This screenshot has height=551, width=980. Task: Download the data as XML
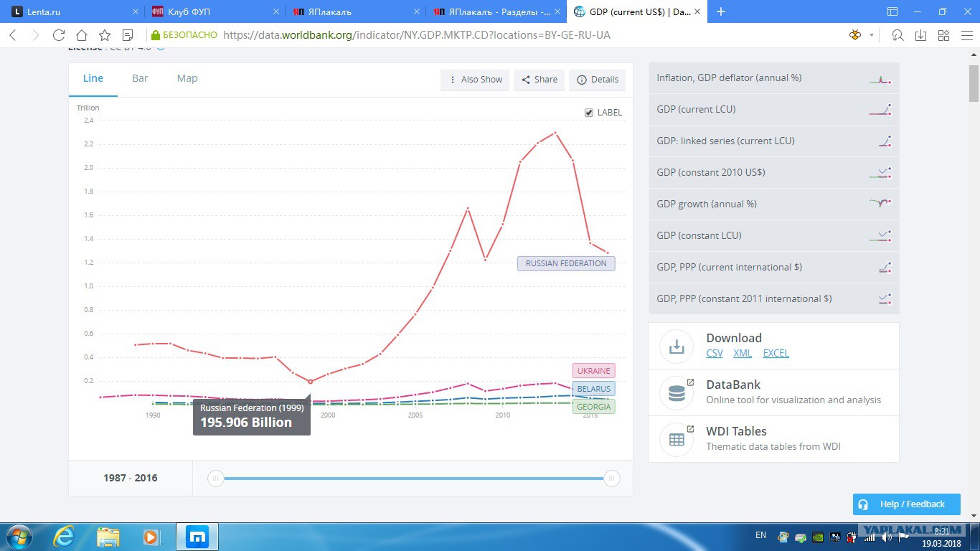click(x=743, y=353)
